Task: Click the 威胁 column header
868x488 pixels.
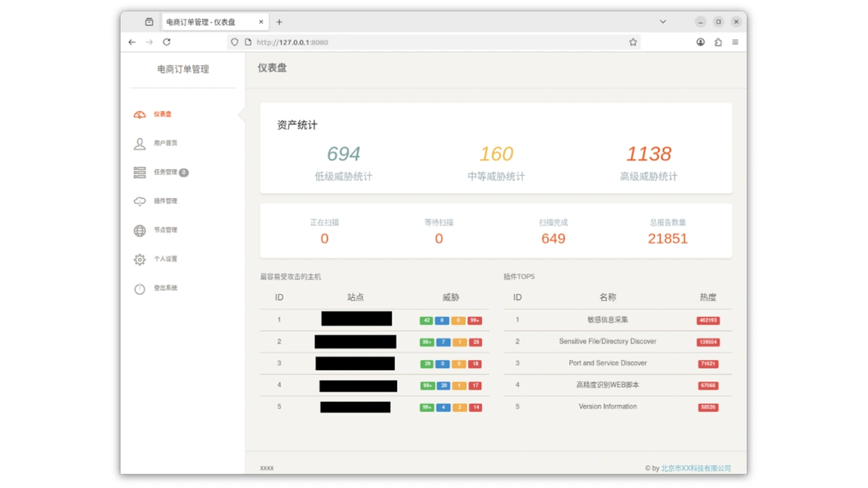Action: click(451, 297)
